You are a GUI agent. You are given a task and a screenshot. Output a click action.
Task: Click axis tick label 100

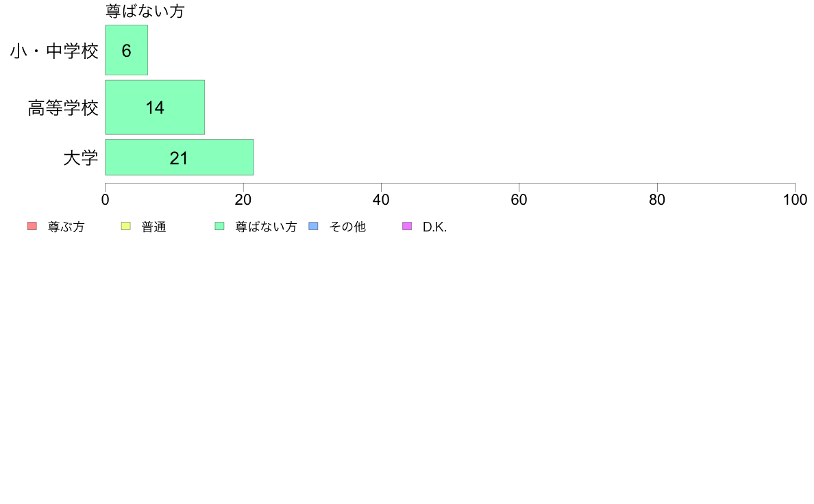pyautogui.click(x=795, y=200)
